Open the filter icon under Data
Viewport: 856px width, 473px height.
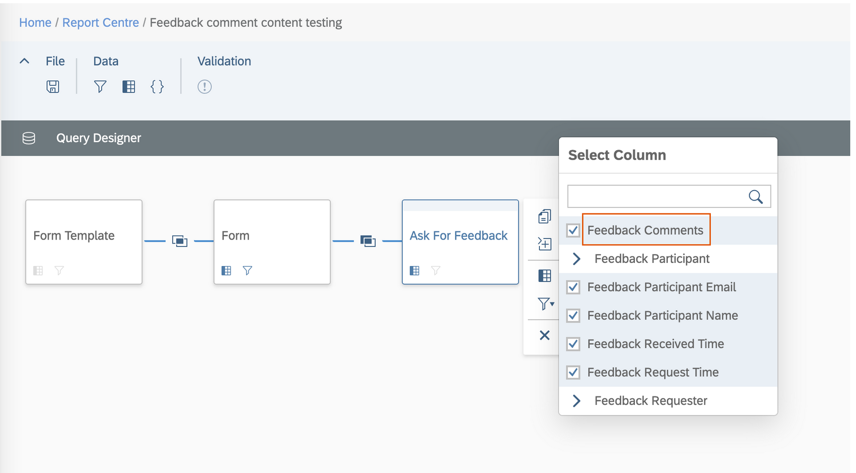pos(100,87)
